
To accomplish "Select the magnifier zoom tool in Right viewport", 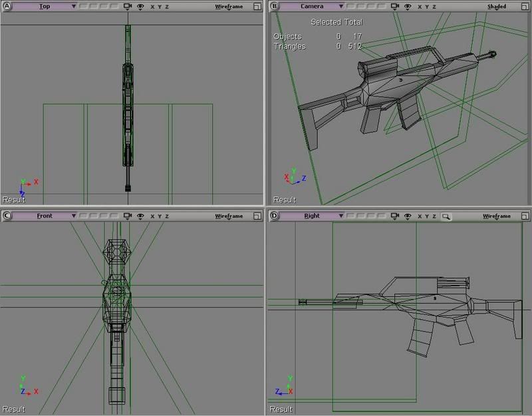I will point(446,216).
